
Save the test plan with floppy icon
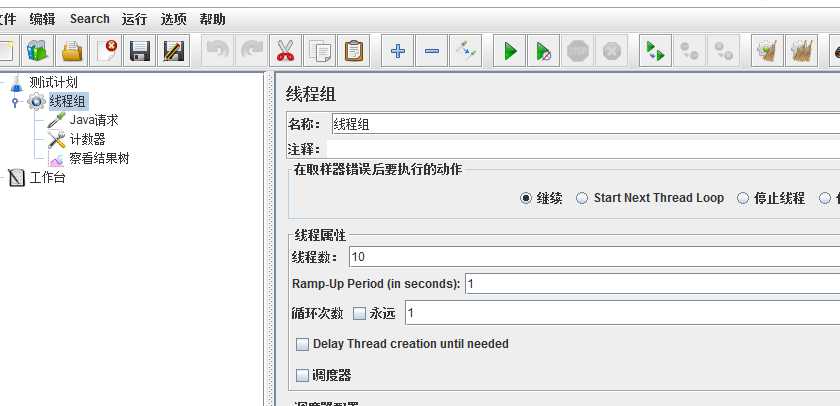[140, 51]
